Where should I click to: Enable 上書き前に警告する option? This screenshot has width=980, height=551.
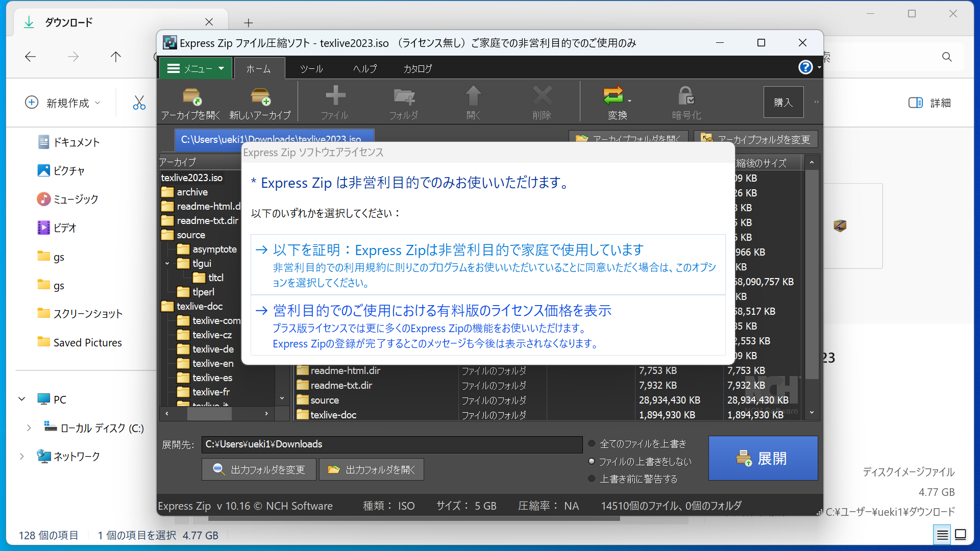(x=591, y=479)
